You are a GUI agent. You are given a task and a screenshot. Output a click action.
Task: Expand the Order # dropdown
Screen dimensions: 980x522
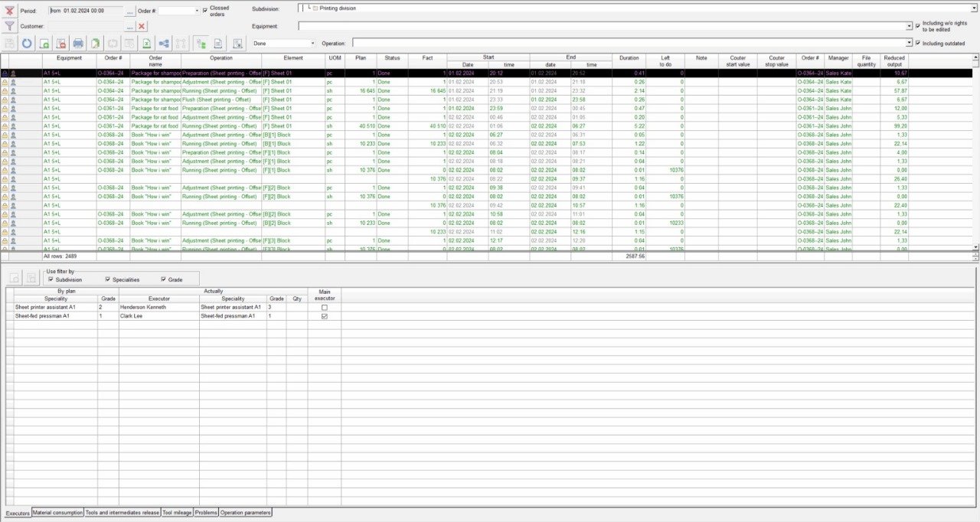point(196,11)
